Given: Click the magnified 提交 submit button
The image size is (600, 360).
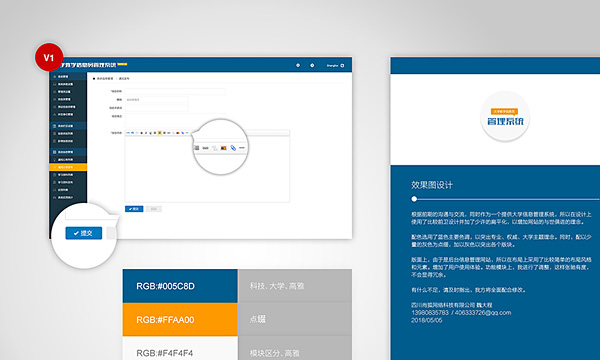Looking at the screenshot, I should click(x=84, y=233).
